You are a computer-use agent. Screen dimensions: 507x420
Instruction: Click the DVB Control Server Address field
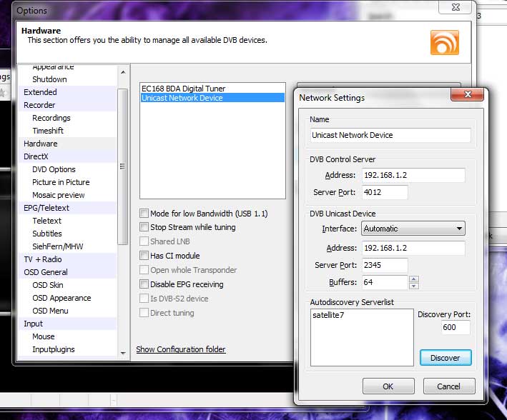click(x=413, y=175)
